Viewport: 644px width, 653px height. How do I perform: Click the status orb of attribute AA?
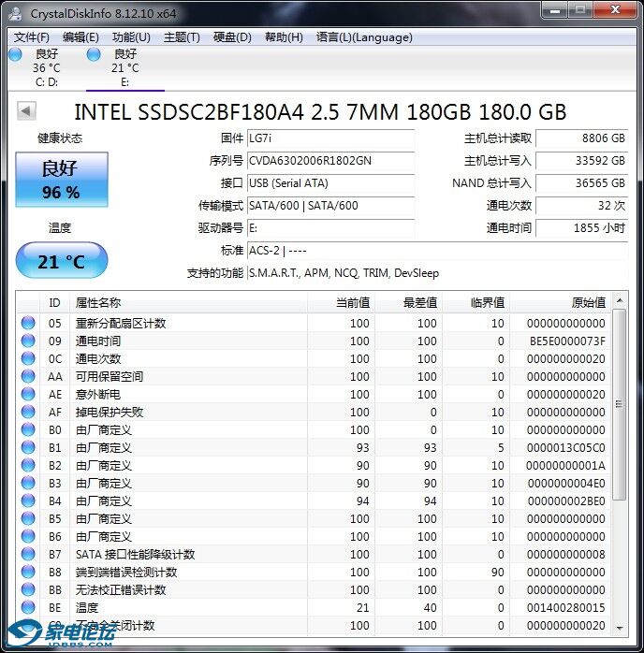(x=28, y=376)
